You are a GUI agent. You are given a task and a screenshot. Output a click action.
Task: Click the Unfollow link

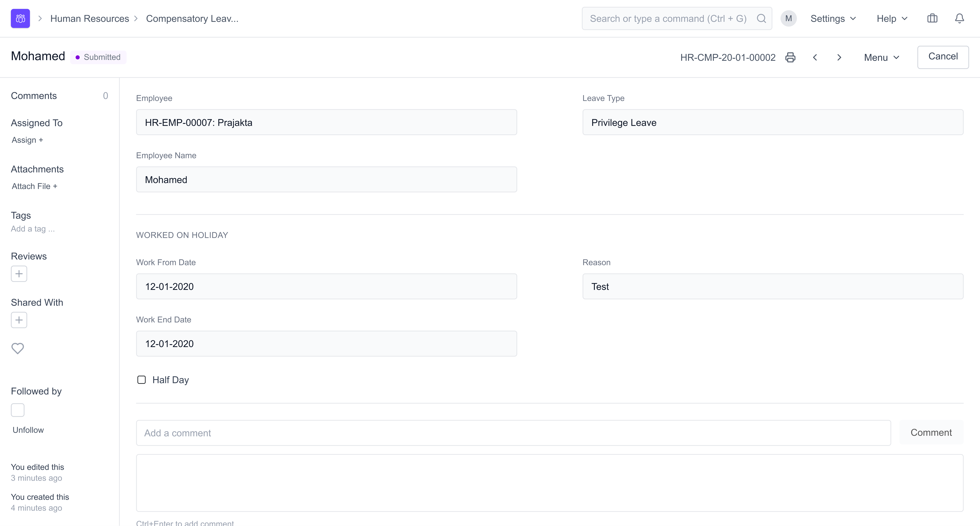click(28, 430)
